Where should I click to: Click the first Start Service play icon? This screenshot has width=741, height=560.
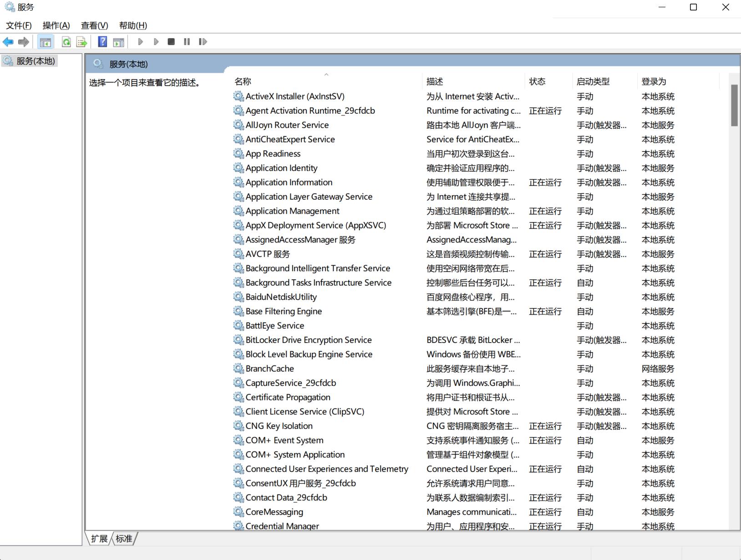(141, 42)
